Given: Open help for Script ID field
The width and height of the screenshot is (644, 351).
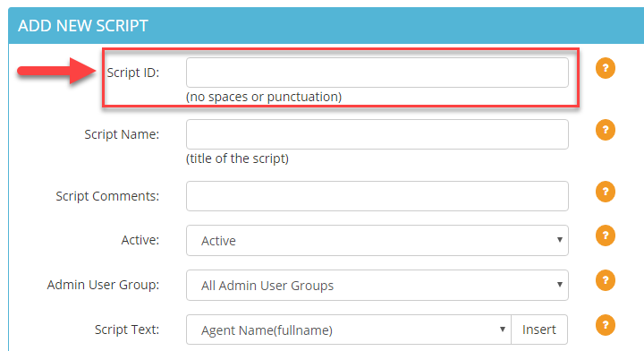Looking at the screenshot, I should click(606, 68).
